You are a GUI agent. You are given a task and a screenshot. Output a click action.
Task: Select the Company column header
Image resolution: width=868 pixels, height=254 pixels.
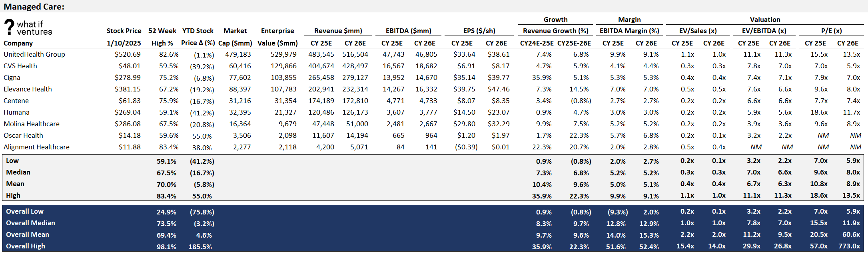coord(18,43)
